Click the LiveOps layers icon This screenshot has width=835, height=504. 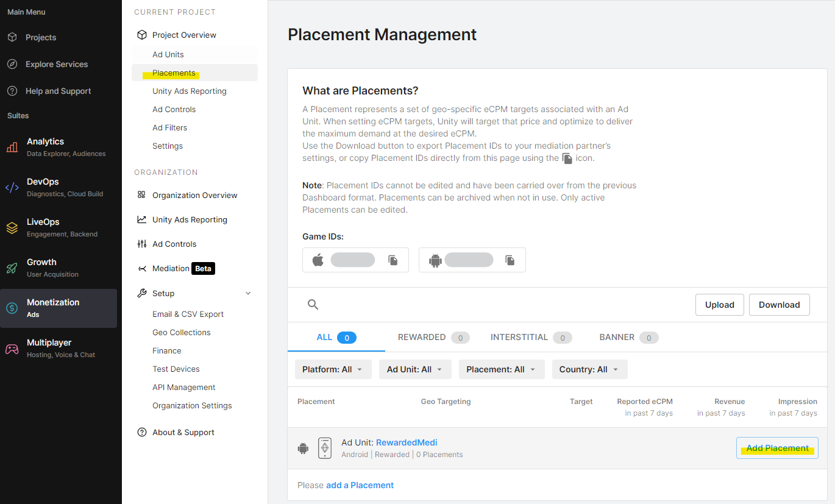click(12, 227)
